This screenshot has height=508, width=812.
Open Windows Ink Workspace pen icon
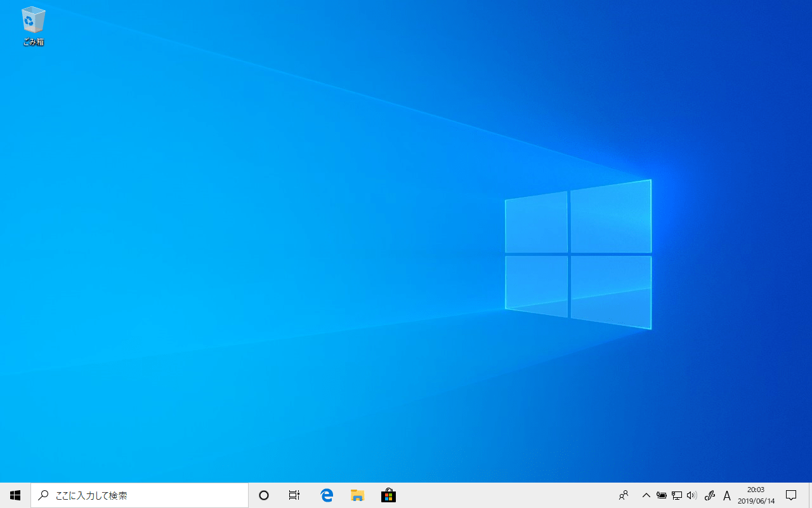[x=710, y=495]
